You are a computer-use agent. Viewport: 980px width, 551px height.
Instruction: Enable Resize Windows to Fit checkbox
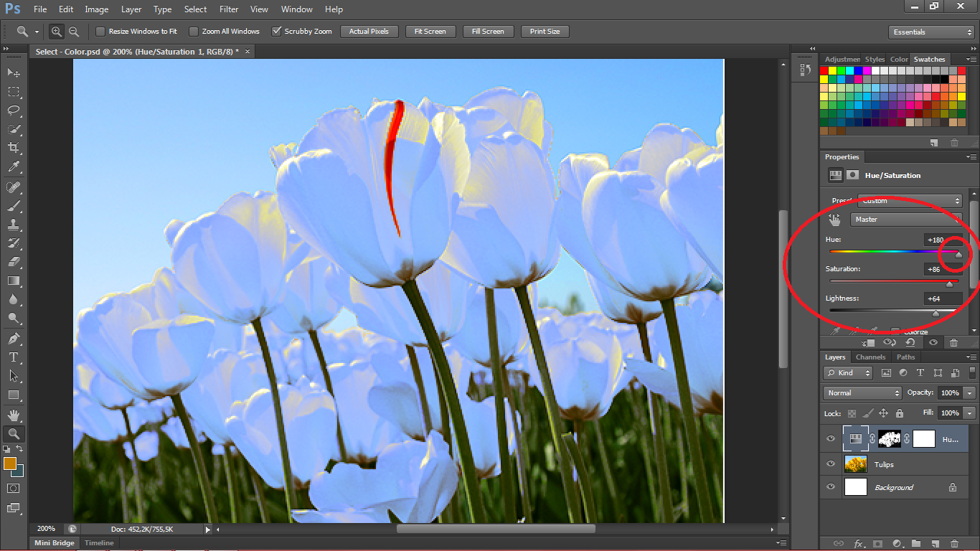coord(100,32)
